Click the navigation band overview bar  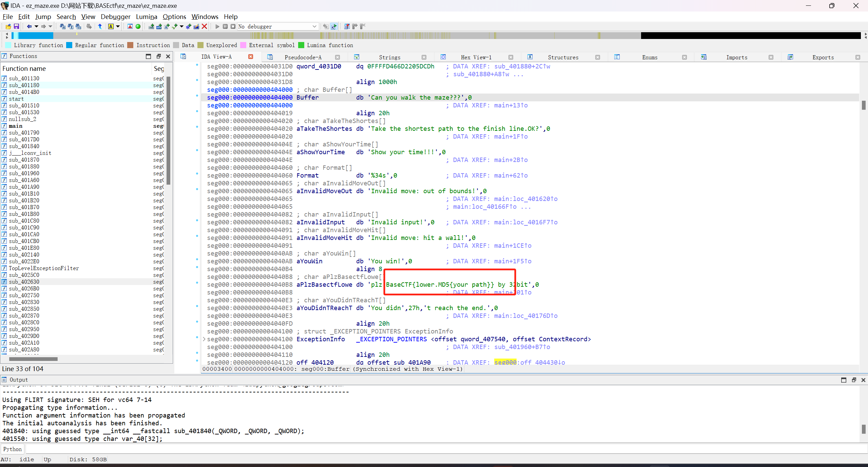339,35
